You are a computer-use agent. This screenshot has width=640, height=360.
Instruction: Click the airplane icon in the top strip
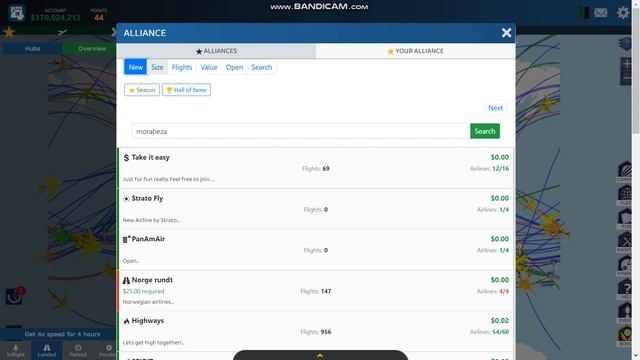62,32
